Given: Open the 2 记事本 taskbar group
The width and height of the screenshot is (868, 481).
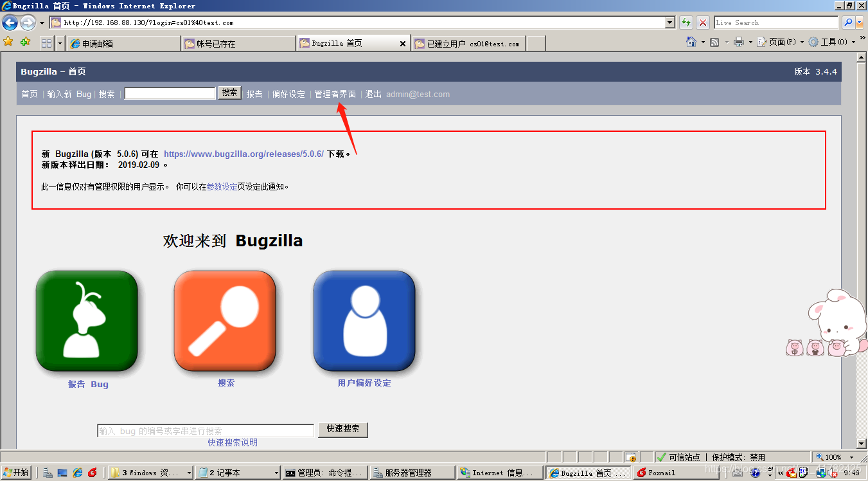Looking at the screenshot, I should click(x=237, y=473).
